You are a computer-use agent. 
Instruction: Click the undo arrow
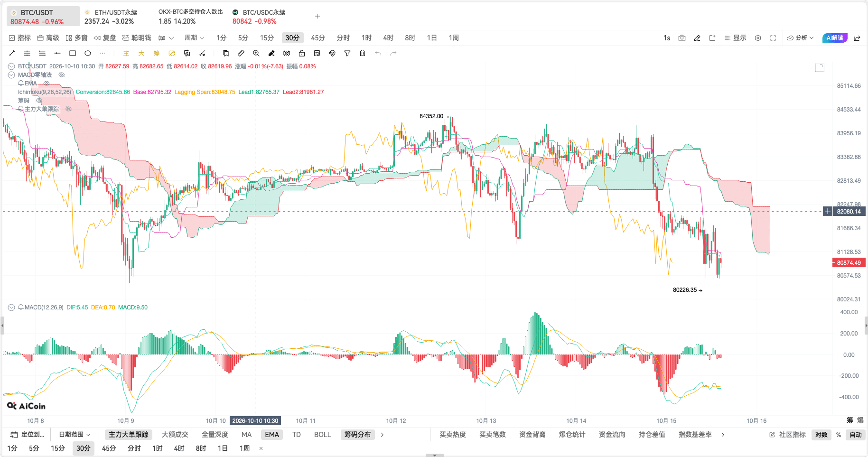[x=378, y=53]
